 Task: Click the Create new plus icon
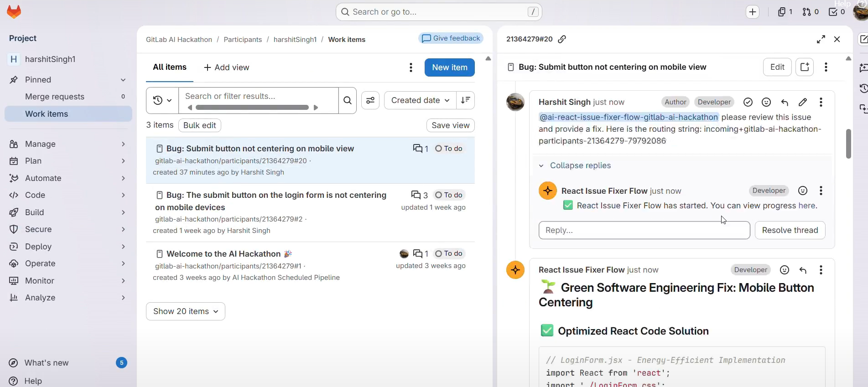coord(753,12)
